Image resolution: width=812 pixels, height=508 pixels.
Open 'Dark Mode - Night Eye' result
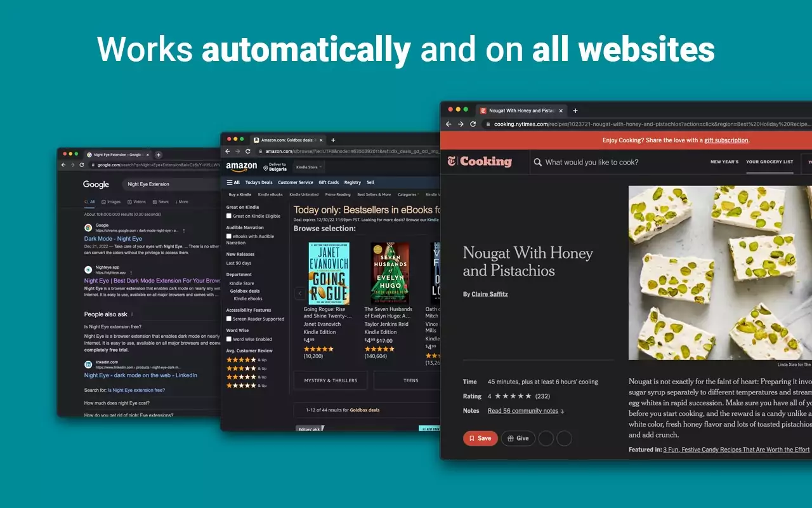pyautogui.click(x=113, y=239)
